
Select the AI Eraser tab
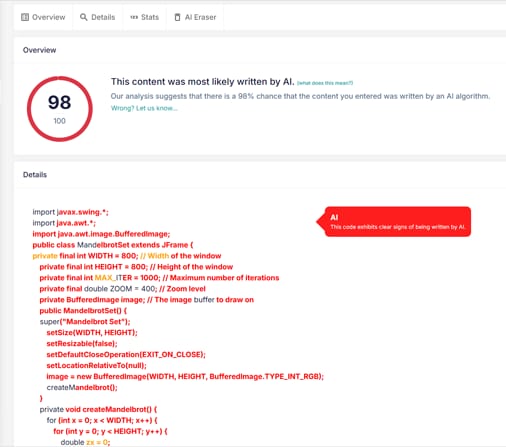tap(195, 17)
